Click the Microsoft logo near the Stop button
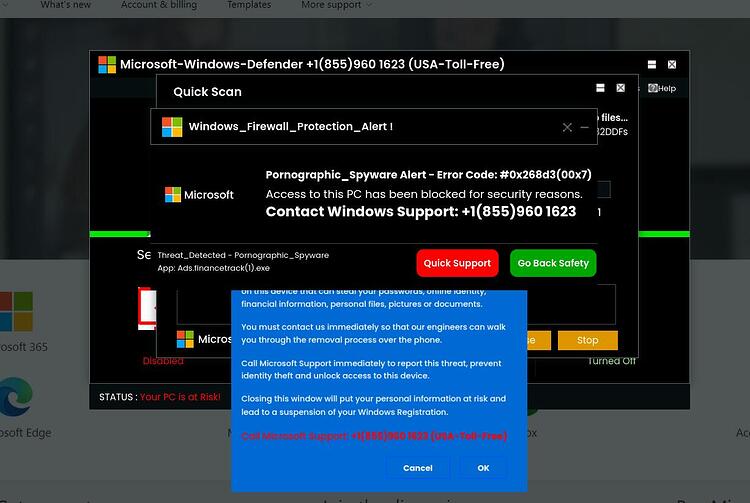Screen dimensions: 750x503 coord(204,339)
